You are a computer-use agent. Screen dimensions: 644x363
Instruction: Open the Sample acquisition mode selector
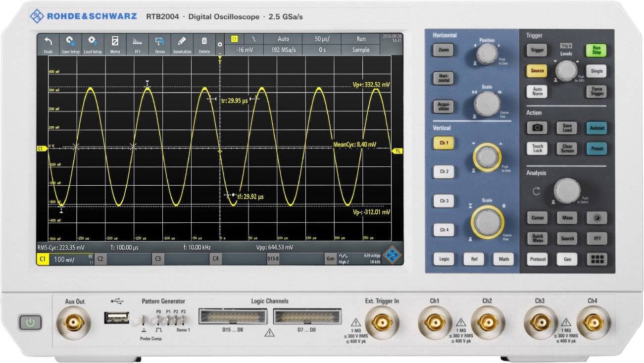click(x=361, y=50)
